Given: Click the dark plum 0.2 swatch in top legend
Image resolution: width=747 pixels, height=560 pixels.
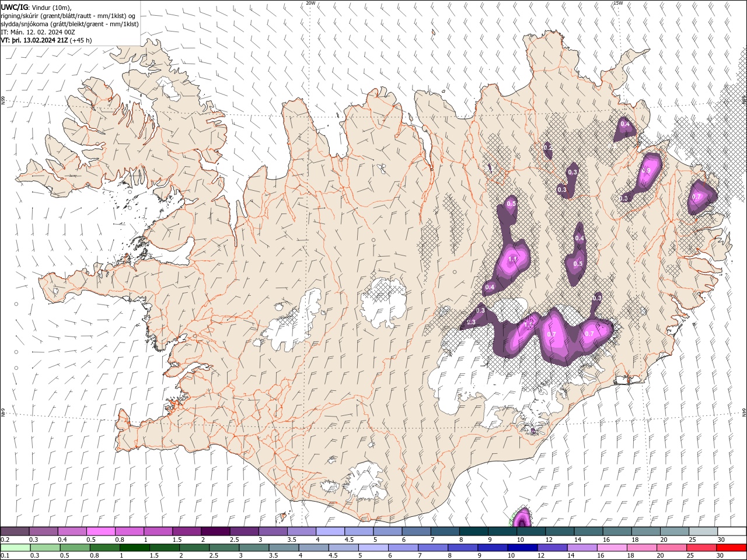Looking at the screenshot, I should (15, 531).
